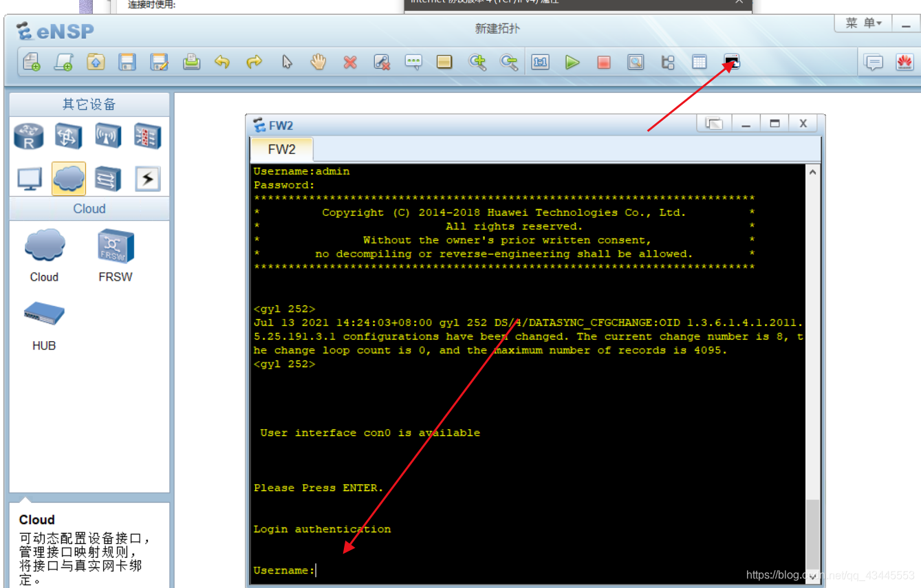Click the Huawei Copyright notice line
The image size is (921, 588).
click(504, 213)
